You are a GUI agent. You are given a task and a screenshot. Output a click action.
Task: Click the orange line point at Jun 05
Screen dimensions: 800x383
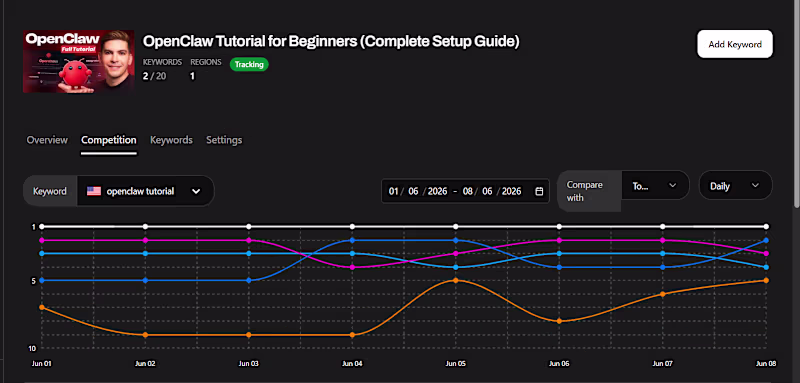456,280
